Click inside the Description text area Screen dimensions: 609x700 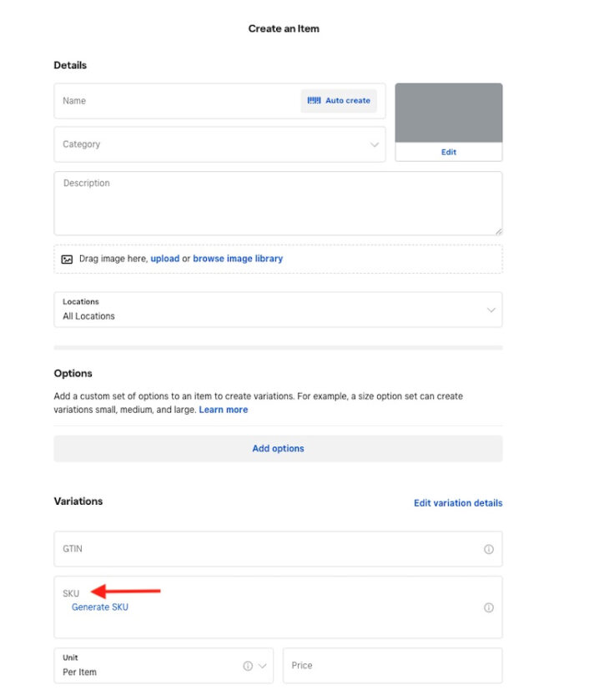click(x=278, y=202)
